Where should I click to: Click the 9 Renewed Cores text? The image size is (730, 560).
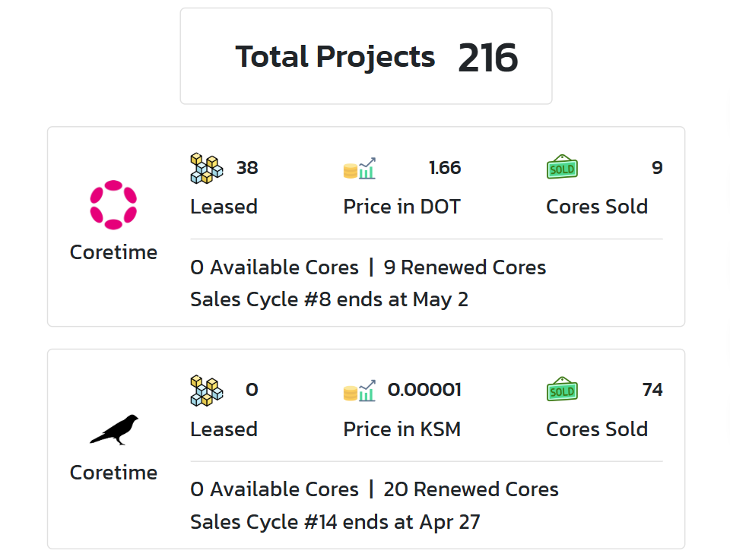[x=465, y=267]
